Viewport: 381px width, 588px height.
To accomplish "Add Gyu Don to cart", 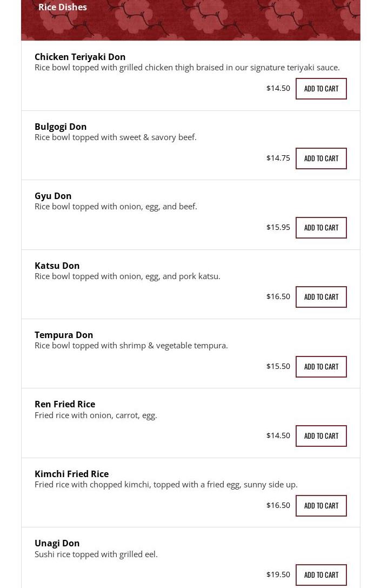I will click(321, 228).
